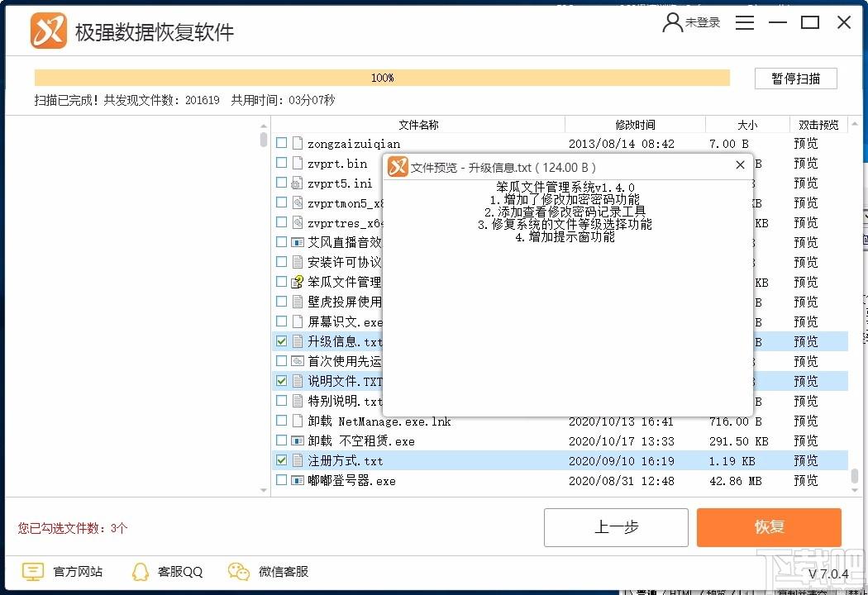
Task: Click the user login icon (未登录)
Action: click(x=673, y=23)
